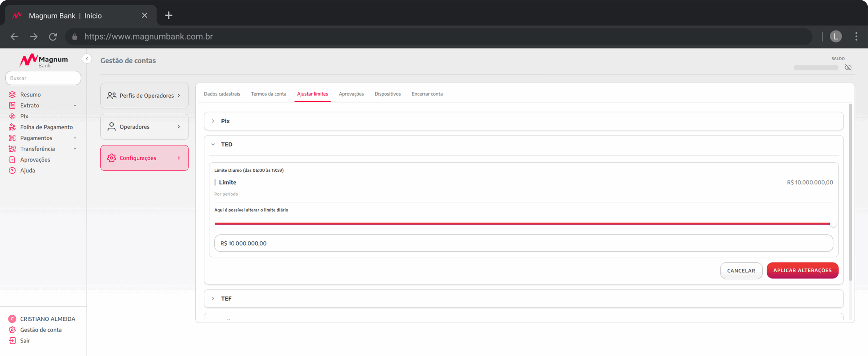Expand the Extrato submenu arrow
Screen dimensions: 868x356
coord(75,105)
